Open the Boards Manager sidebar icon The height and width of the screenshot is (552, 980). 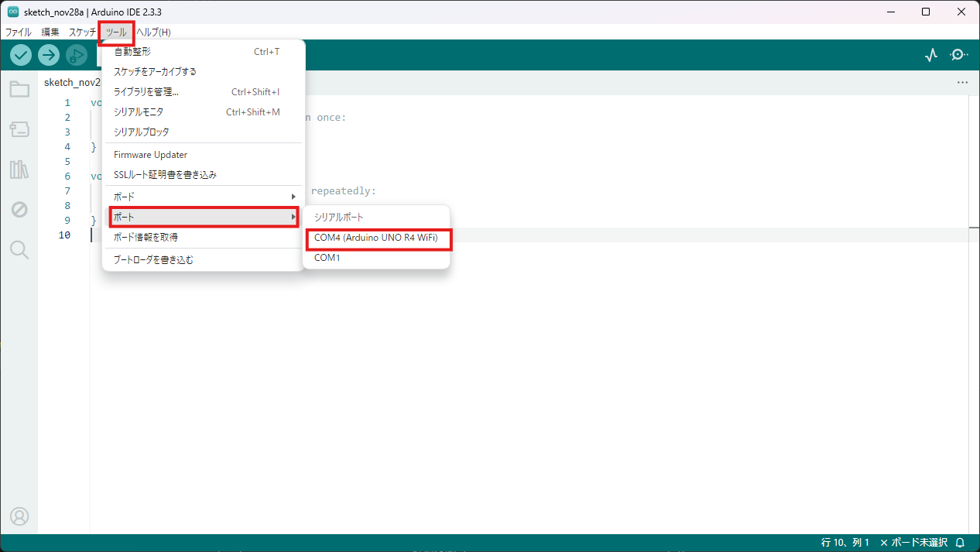point(19,129)
